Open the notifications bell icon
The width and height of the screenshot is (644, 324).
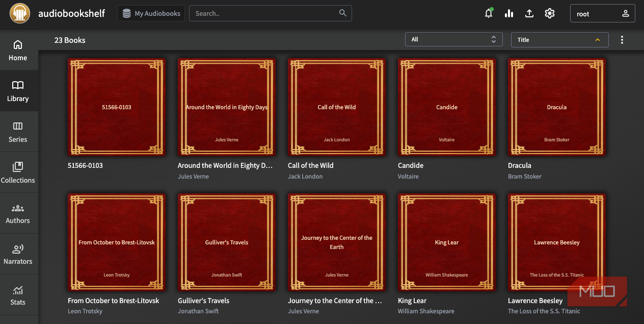point(489,14)
